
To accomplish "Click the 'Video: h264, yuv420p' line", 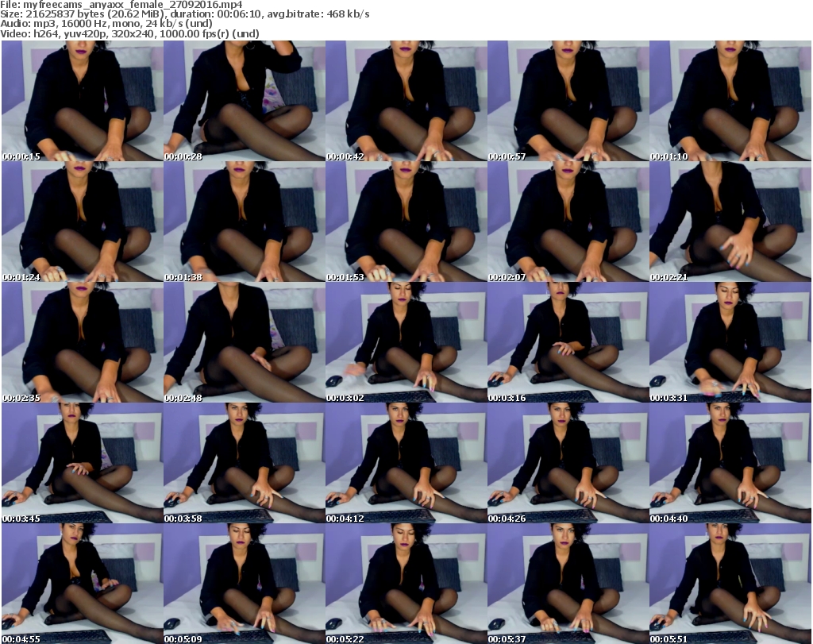I will [x=129, y=33].
